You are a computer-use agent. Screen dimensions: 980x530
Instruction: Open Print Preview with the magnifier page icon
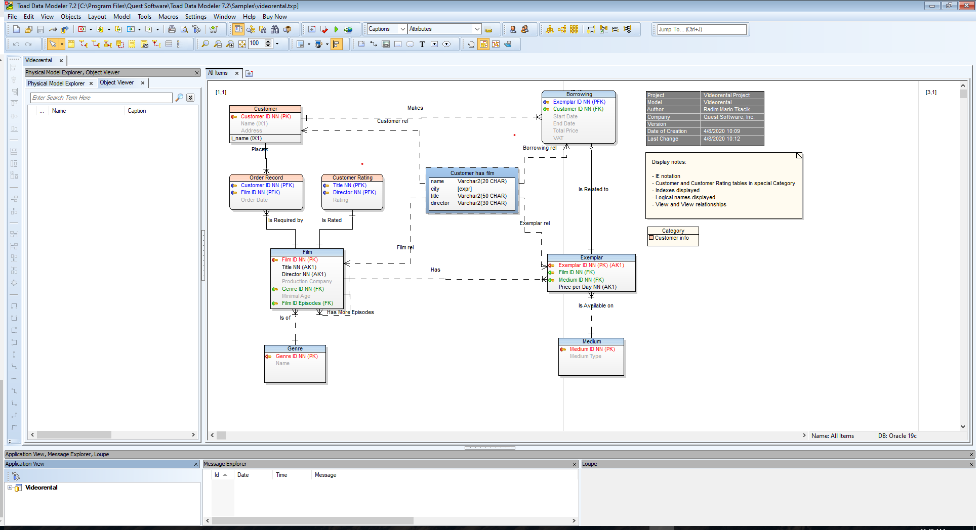[184, 29]
